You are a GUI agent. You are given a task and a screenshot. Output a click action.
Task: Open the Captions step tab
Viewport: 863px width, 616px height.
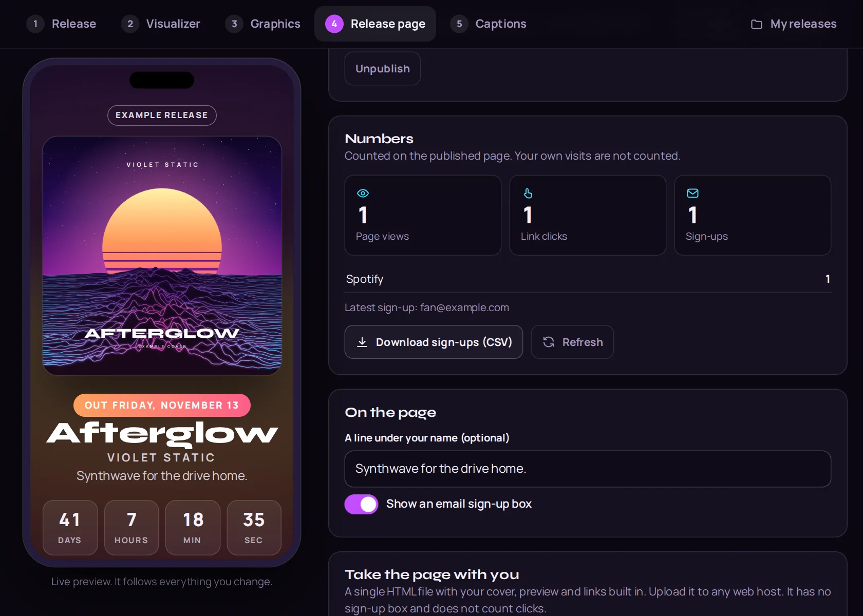pyautogui.click(x=489, y=24)
